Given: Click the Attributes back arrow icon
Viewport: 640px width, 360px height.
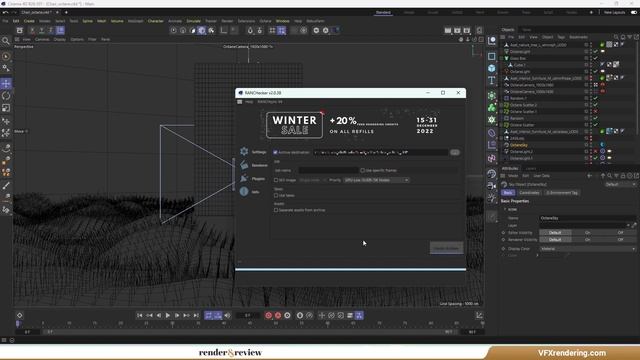Looking at the screenshot, I should point(589,176).
